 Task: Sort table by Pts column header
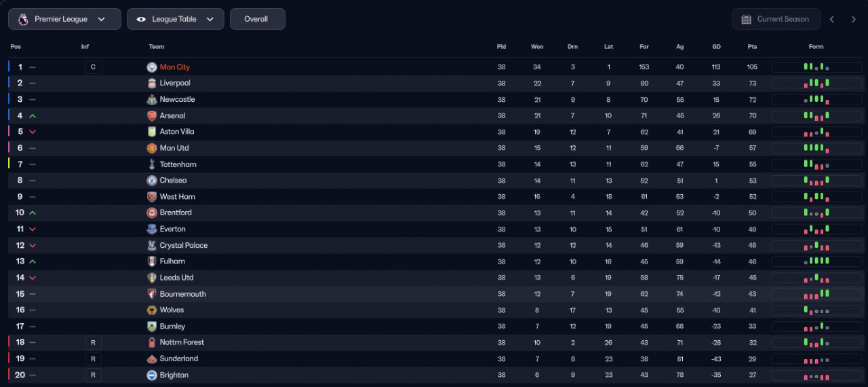pos(752,47)
